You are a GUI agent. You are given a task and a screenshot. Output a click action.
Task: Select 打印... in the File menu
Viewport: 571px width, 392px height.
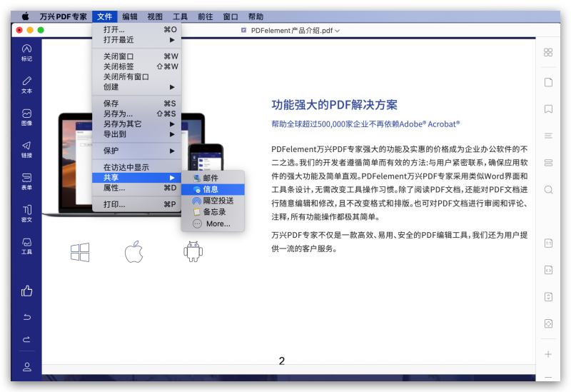[x=136, y=204]
